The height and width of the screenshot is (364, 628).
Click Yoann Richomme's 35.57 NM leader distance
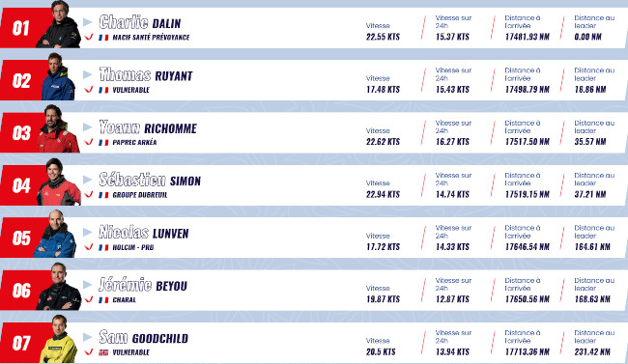590,142
